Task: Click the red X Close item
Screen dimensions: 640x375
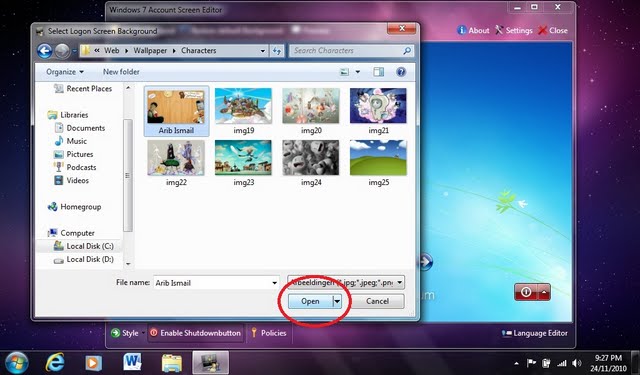Action: pos(553,30)
